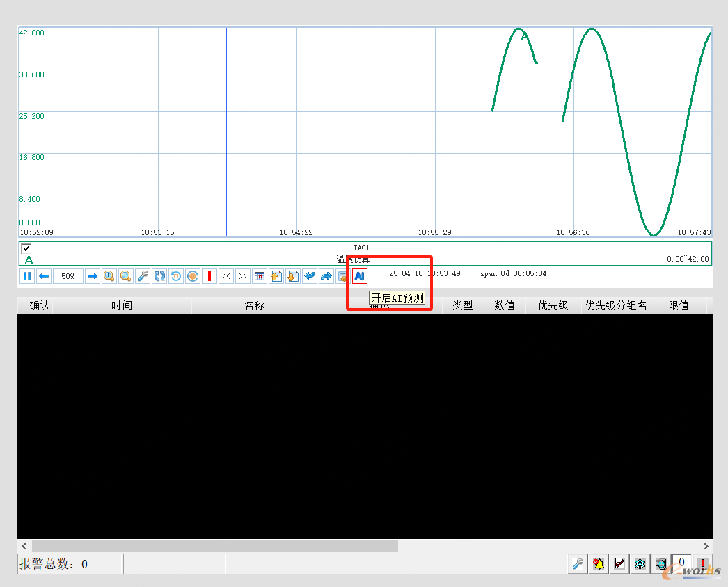The image size is (728, 587).
Task: Sort by the 时间 column header
Action: tap(122, 305)
